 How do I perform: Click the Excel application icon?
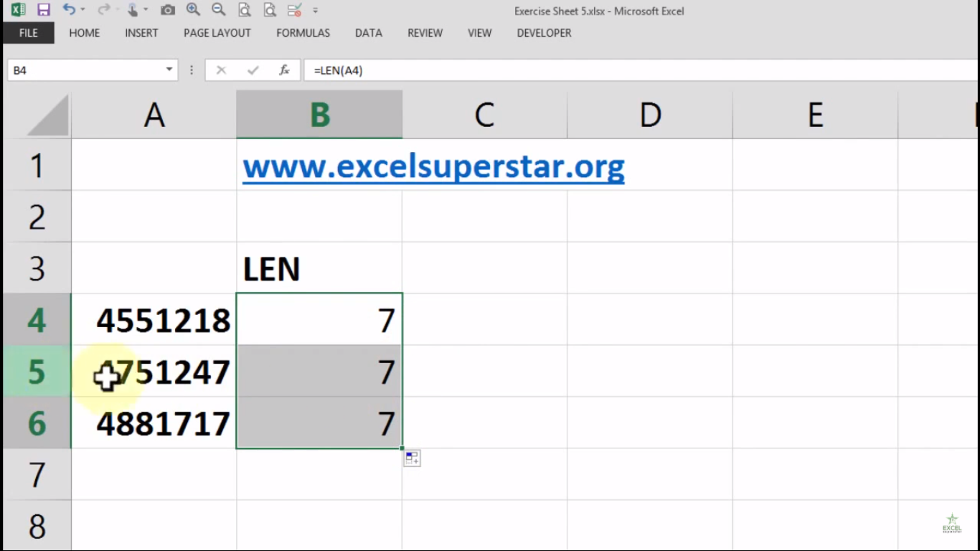click(x=18, y=10)
